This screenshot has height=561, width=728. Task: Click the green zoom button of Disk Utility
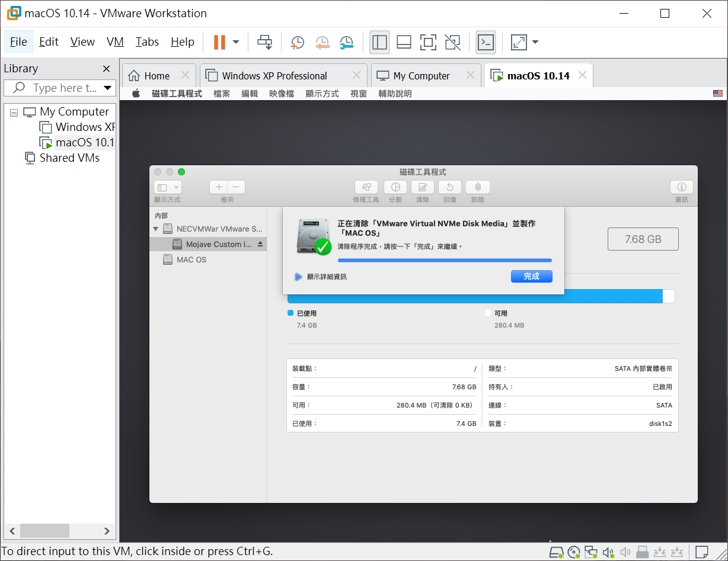(181, 172)
